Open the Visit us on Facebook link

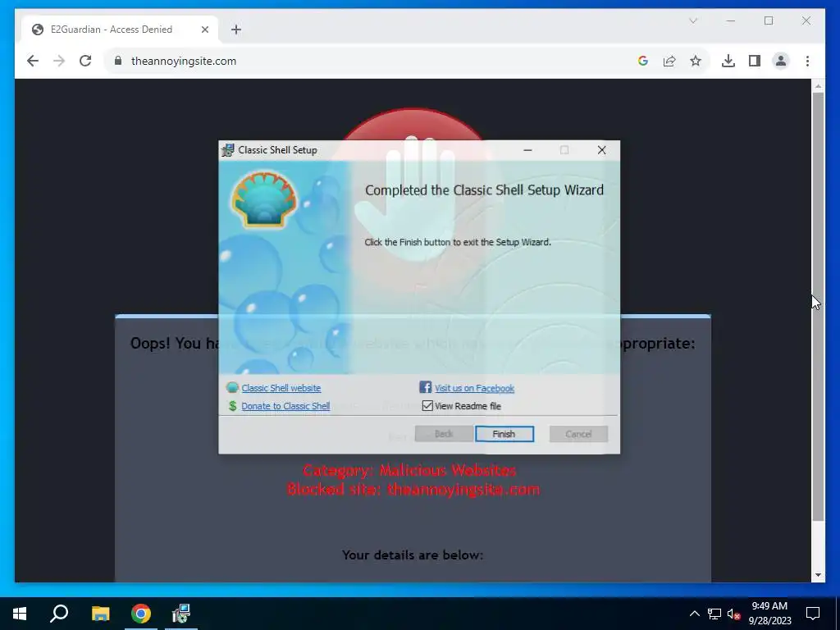coord(474,388)
